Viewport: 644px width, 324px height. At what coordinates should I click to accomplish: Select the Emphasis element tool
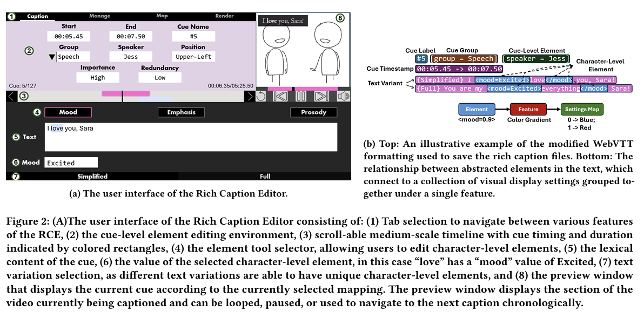point(181,112)
